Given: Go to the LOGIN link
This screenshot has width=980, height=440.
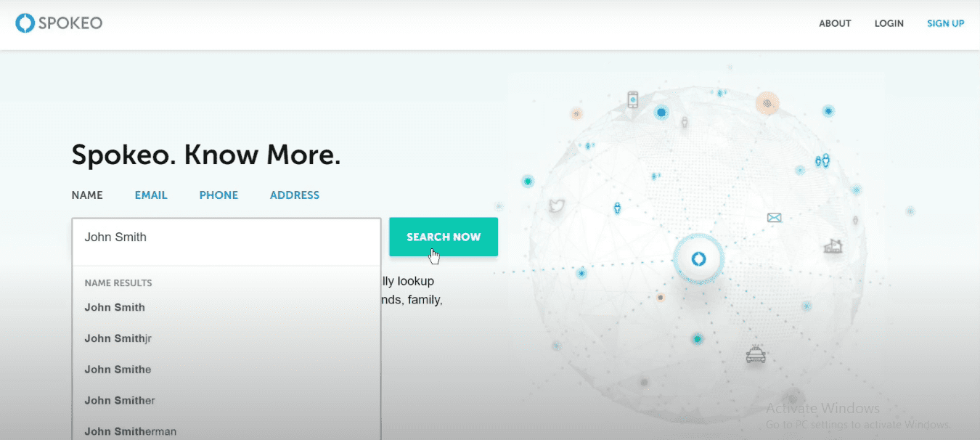Looking at the screenshot, I should point(889,23).
